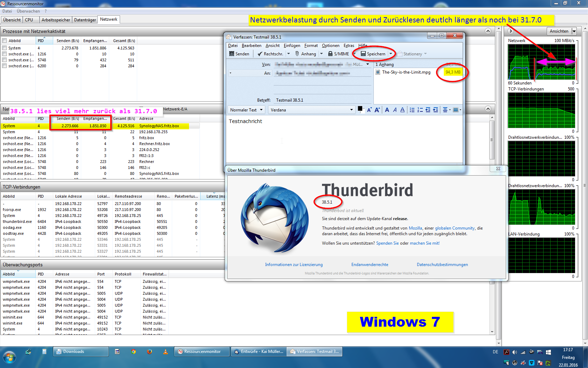The width and height of the screenshot is (588, 368).
Task: Attach a file with Anhang button
Action: [x=306, y=54]
